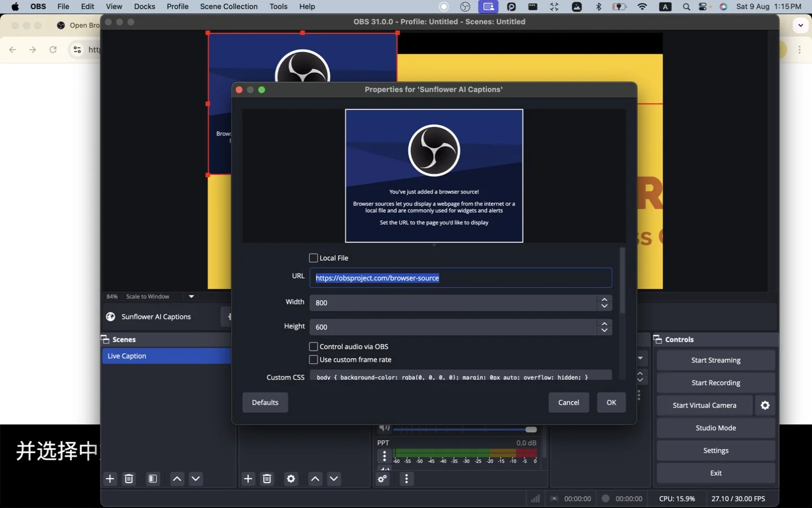Click browser source preview in properties dialog
Viewport: 812px width, 508px height.
click(x=434, y=176)
